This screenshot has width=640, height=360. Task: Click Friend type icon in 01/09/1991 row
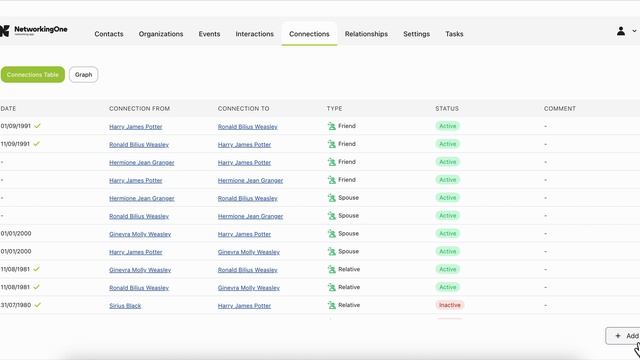pos(331,126)
